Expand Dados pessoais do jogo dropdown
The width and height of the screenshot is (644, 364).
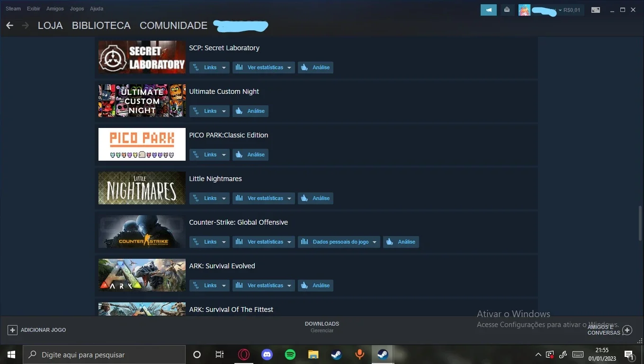pyautogui.click(x=339, y=242)
